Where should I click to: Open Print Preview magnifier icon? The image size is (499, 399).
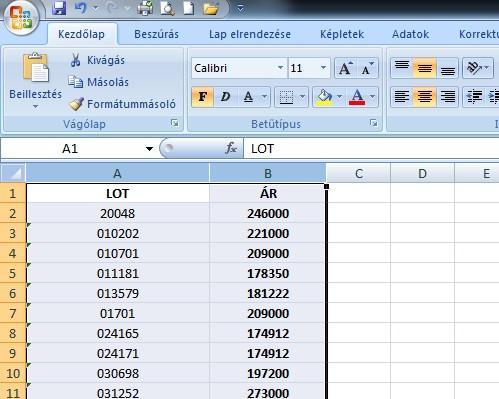[167, 8]
